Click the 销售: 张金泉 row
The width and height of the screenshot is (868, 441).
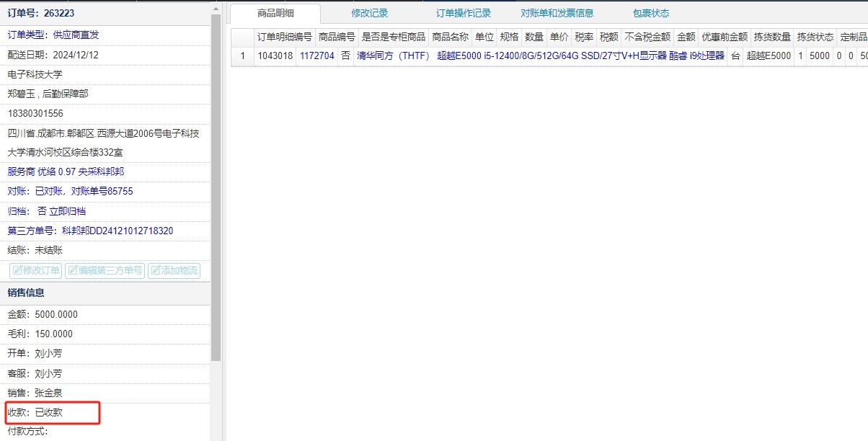tap(105, 393)
